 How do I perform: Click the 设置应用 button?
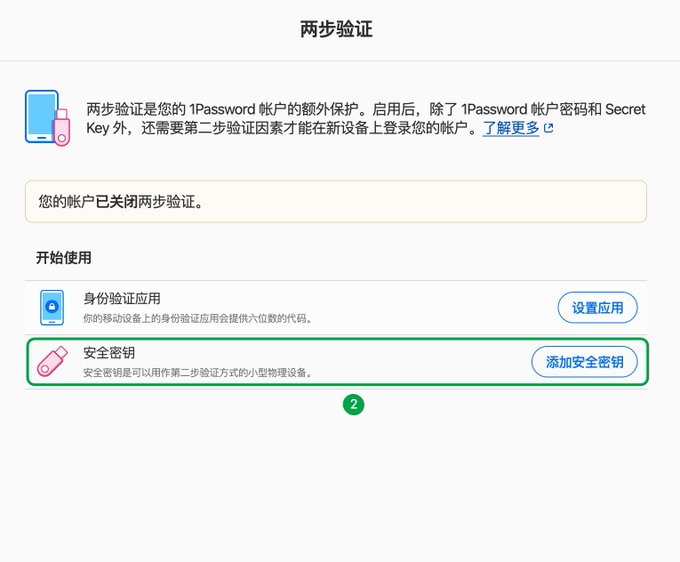click(597, 308)
